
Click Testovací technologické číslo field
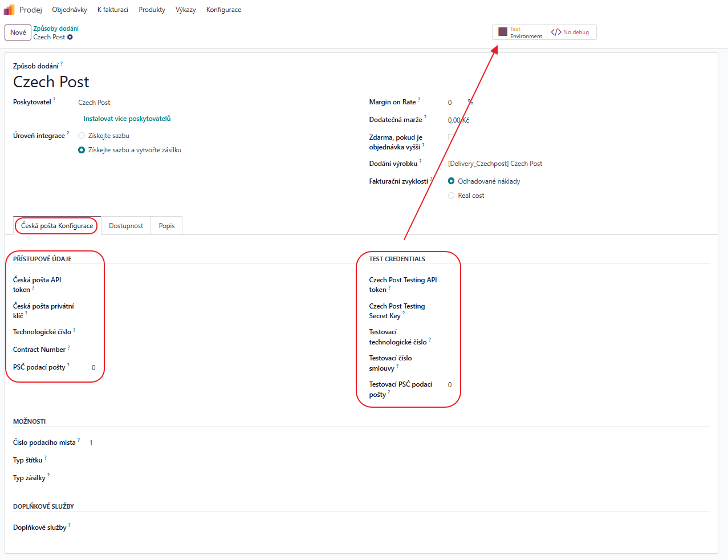click(x=579, y=332)
